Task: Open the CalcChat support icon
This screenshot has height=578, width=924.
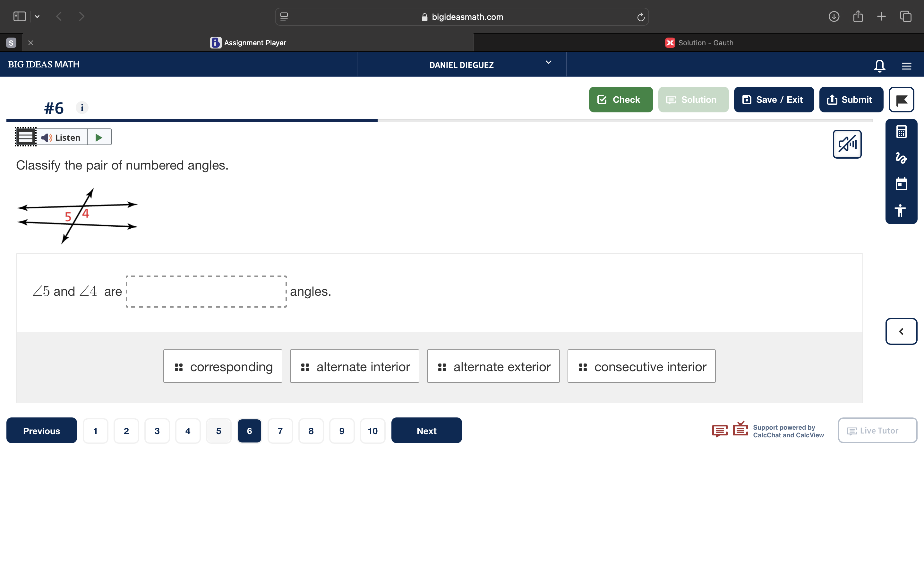Action: [x=720, y=431]
